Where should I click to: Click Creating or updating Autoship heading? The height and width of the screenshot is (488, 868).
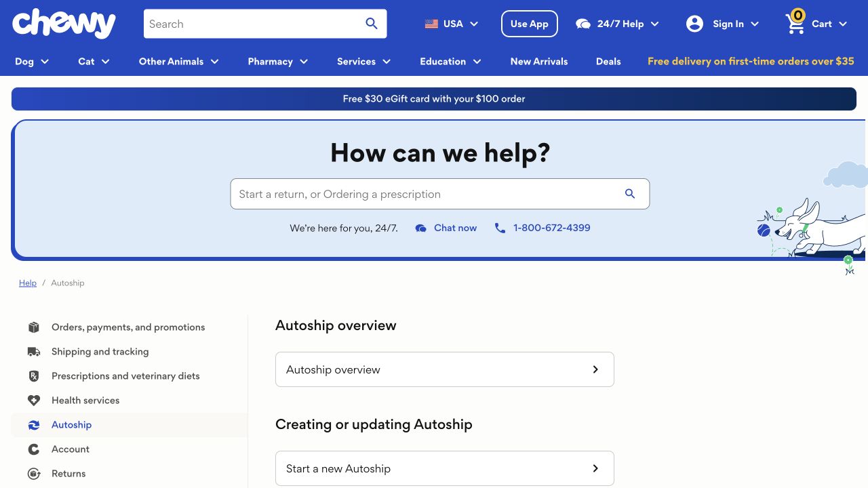374,424
